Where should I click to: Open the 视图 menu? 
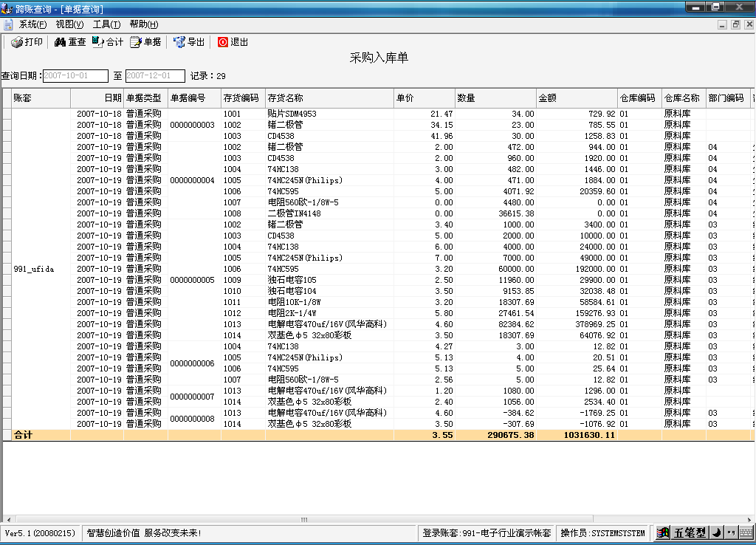69,24
